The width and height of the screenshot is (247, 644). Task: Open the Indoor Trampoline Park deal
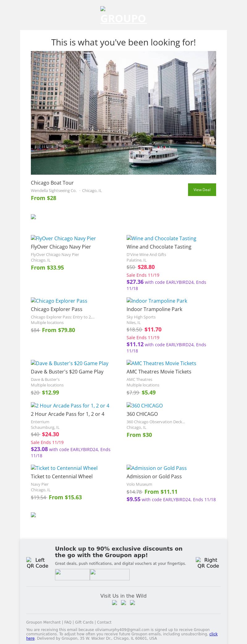157,301
